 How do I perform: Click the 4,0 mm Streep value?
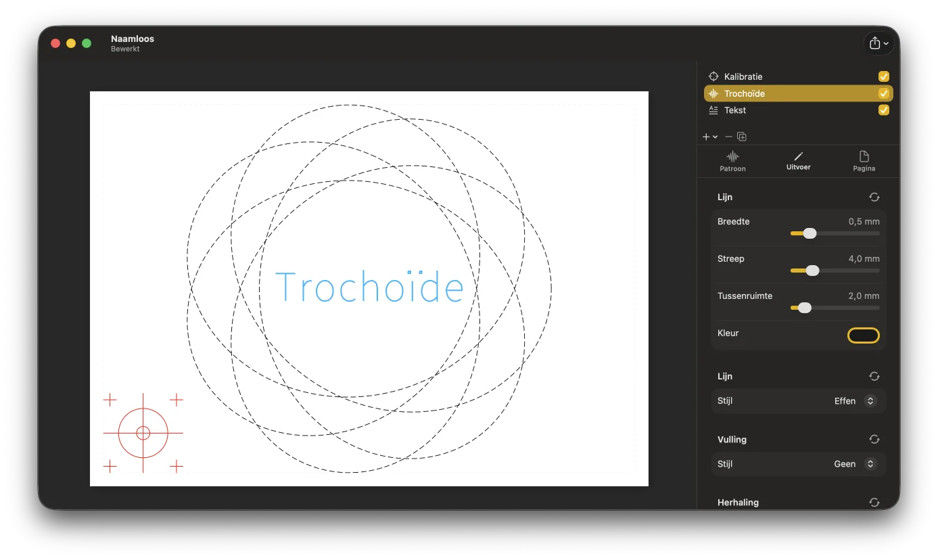tap(864, 258)
